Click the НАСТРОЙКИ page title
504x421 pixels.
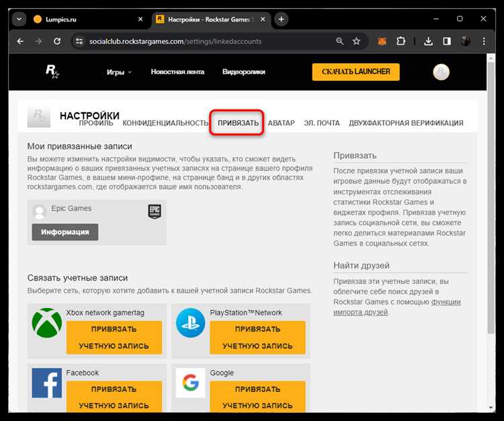click(x=89, y=116)
